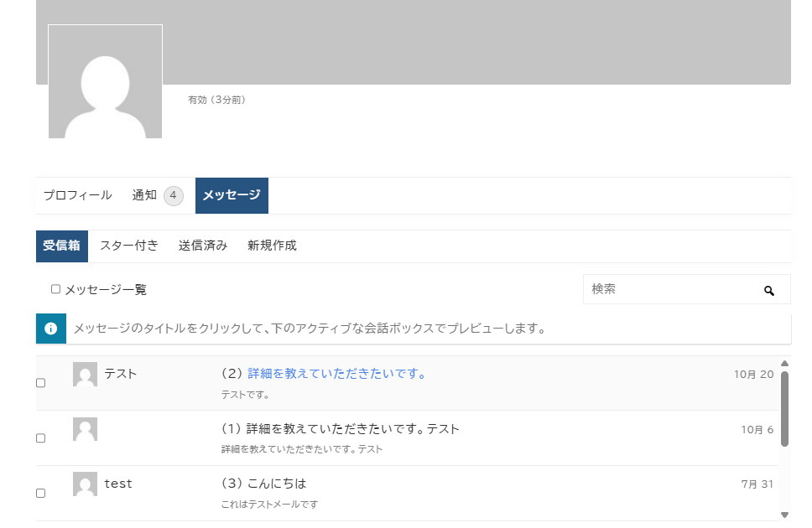Open the 詳細を教えていただきたいです。 message link

336,374
